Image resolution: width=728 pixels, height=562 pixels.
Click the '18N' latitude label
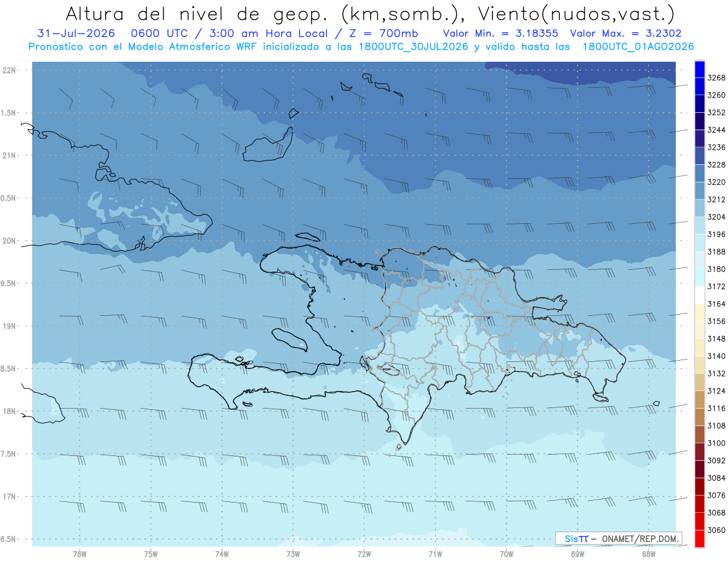pyautogui.click(x=10, y=412)
